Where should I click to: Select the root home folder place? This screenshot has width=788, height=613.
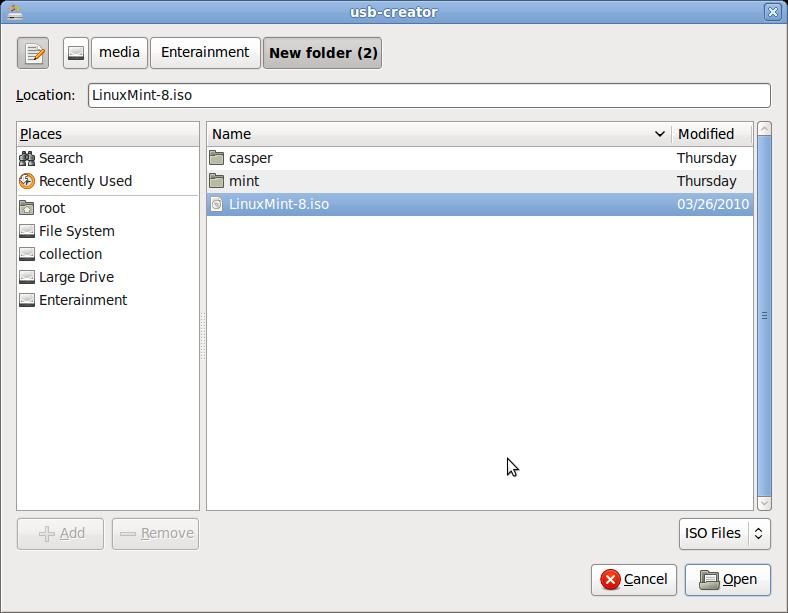click(108, 208)
